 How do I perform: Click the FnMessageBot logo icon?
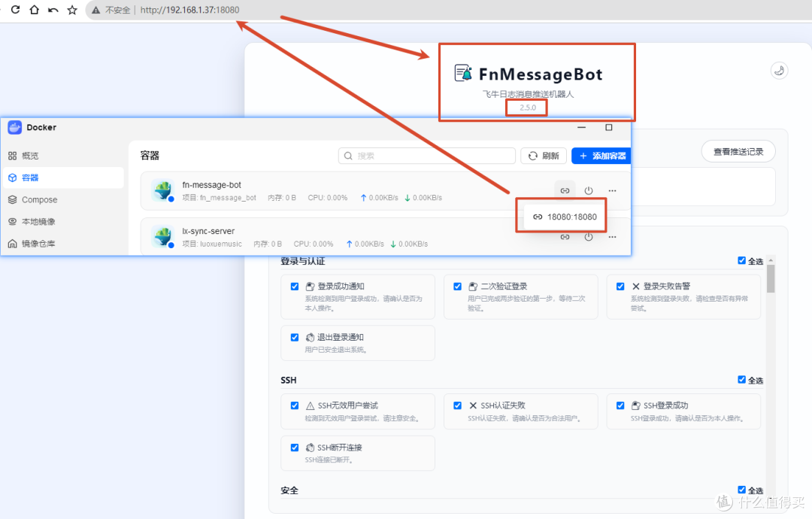(x=463, y=73)
